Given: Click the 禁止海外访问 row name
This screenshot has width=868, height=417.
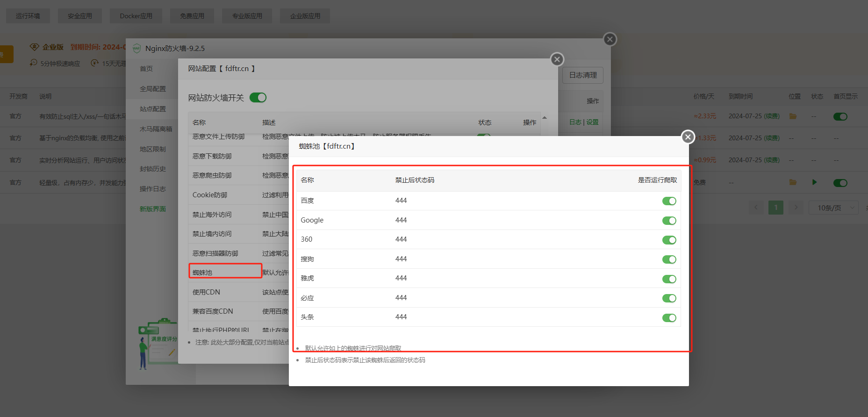Looking at the screenshot, I should pyautogui.click(x=212, y=215).
